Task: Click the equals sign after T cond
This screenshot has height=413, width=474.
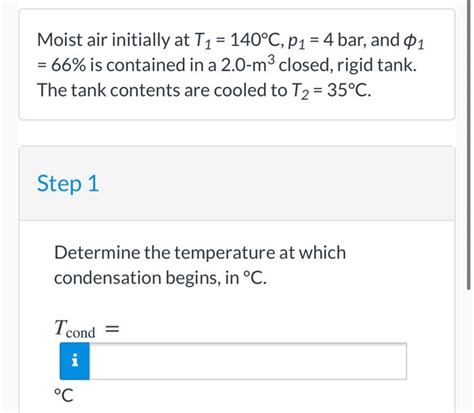Action: (x=112, y=329)
